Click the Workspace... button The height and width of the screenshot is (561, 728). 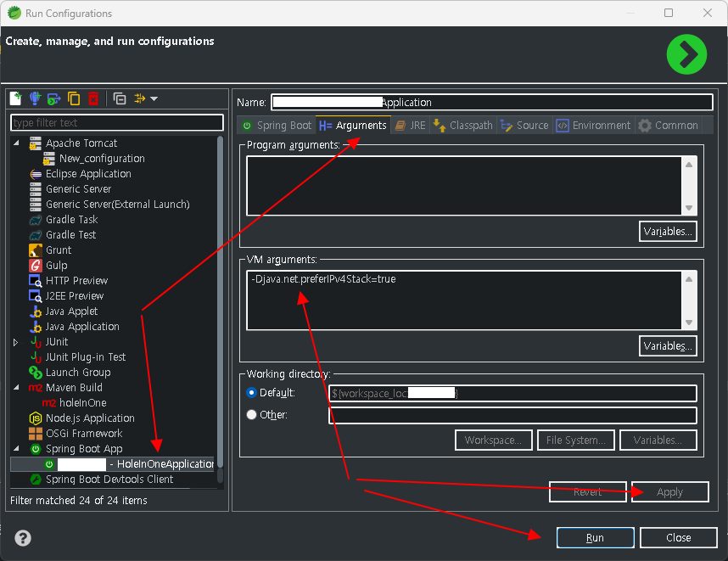493,440
